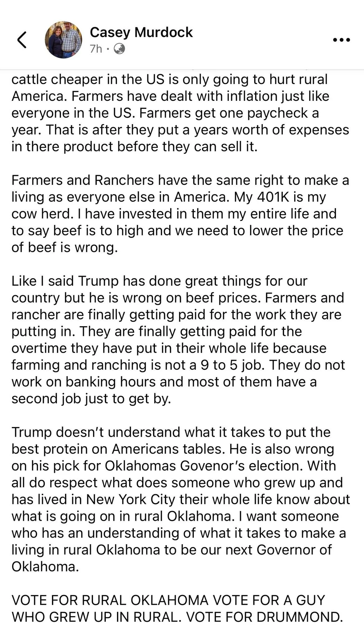Viewport: 364px width, 632px height.
Task: Open the Casey Murdock profile name link
Action: pyautogui.click(x=141, y=32)
